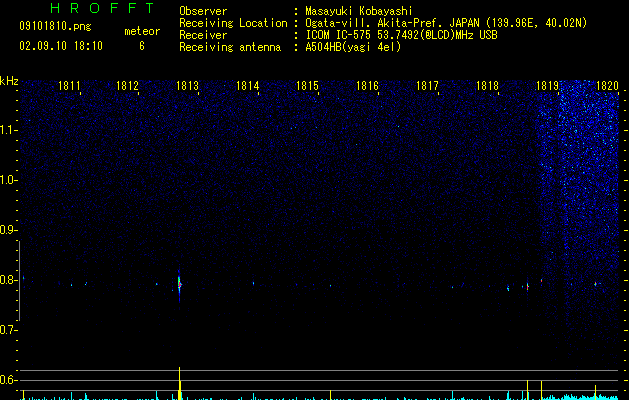
Task: Click the 1816 time axis marker
Action: pyautogui.click(x=367, y=86)
